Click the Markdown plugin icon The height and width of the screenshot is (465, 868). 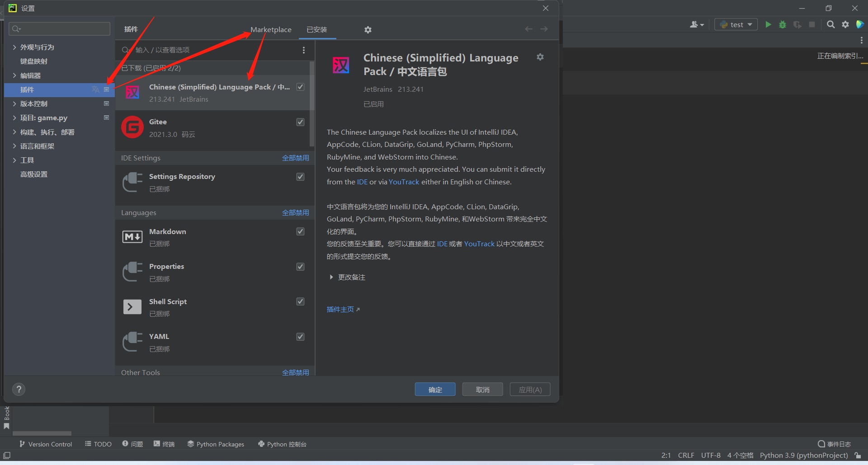tap(132, 237)
